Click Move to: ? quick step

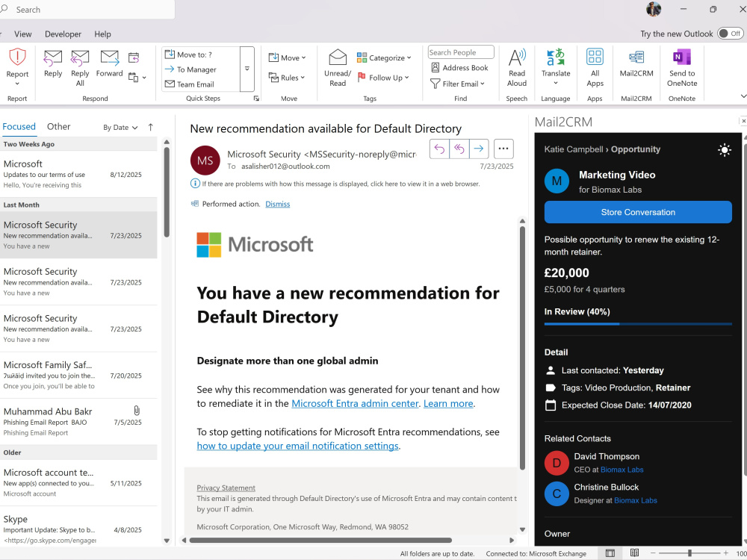[189, 55]
